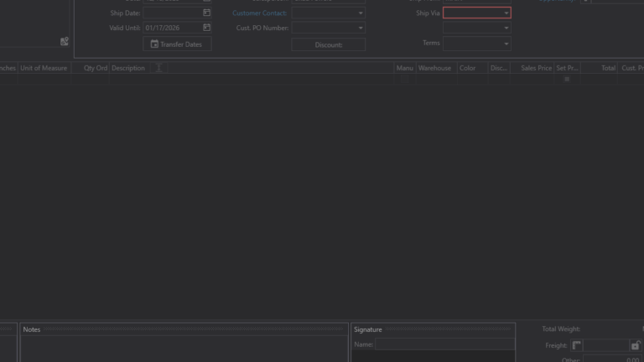The width and height of the screenshot is (644, 362).
Task: Click the Total column header
Action: 599,68
